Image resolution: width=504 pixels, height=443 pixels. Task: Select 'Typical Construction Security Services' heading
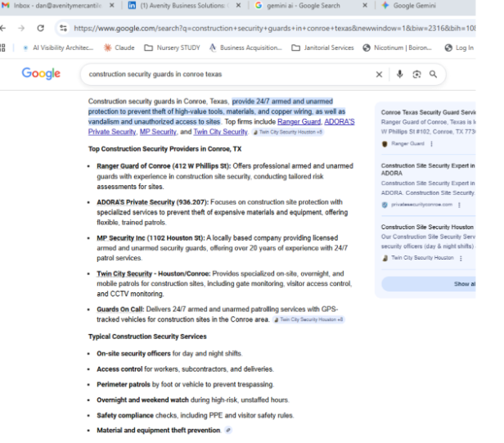147,337
